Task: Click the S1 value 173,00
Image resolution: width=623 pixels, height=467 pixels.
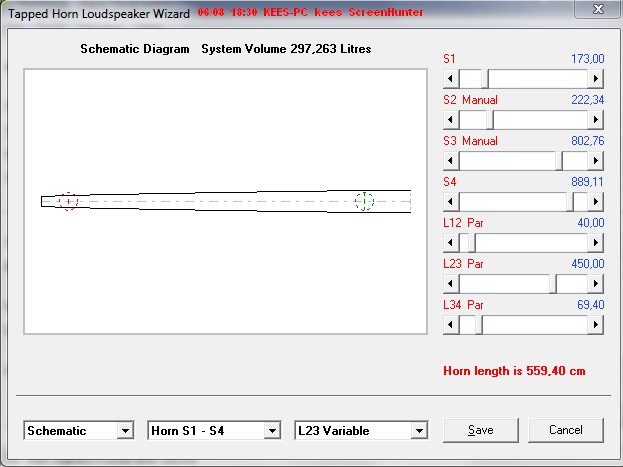Action: [x=588, y=59]
